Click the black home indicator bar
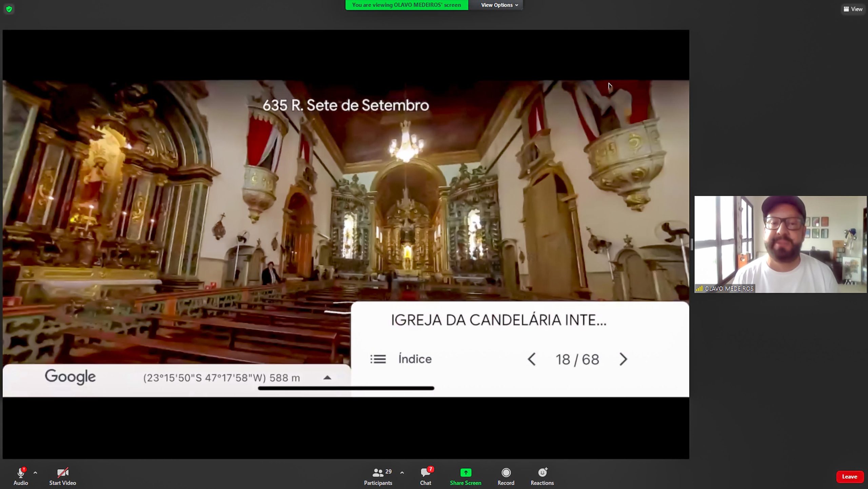 (346, 388)
